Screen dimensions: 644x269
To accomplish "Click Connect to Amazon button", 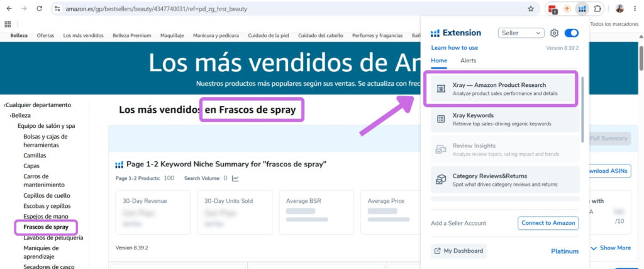I will [x=548, y=223].
